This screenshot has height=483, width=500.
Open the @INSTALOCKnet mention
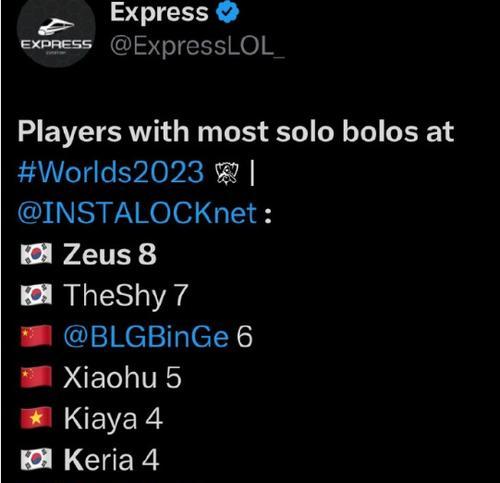[137, 213]
